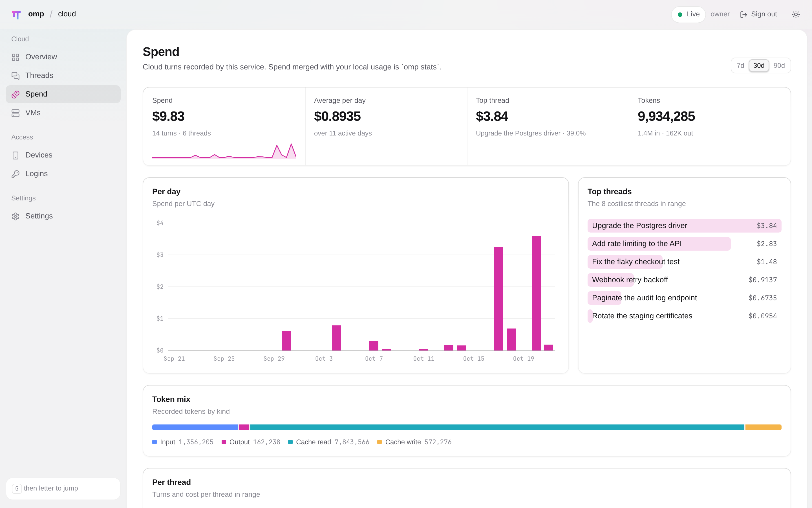
Task: Click the $0.8935 average per day value
Action: pos(337,117)
